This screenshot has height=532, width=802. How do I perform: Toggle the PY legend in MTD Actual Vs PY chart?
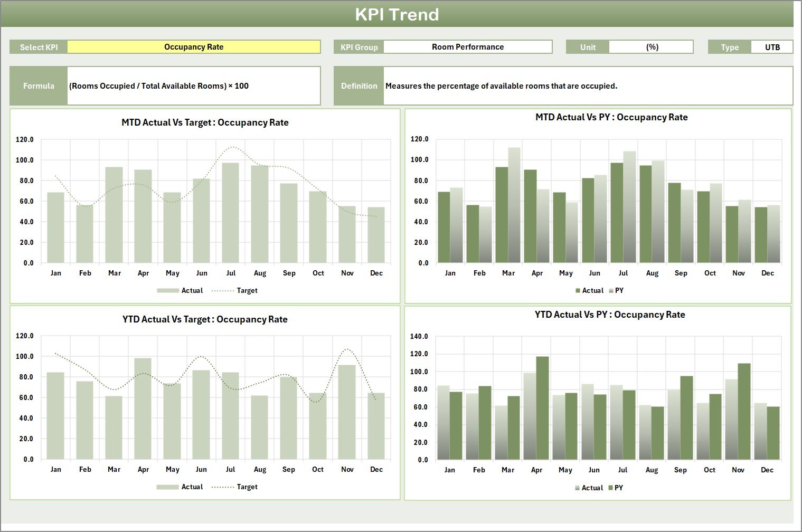[x=619, y=290]
